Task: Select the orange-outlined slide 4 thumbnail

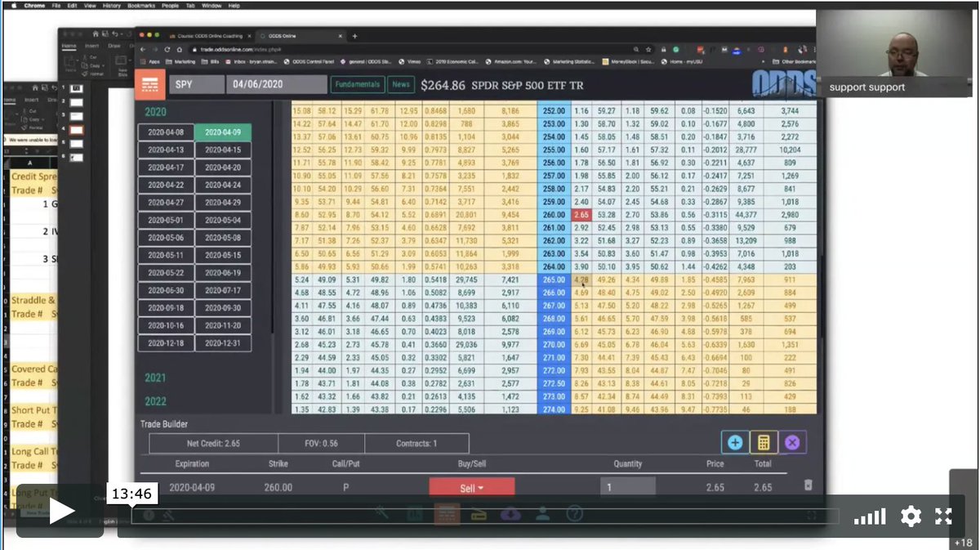Action: tap(77, 129)
